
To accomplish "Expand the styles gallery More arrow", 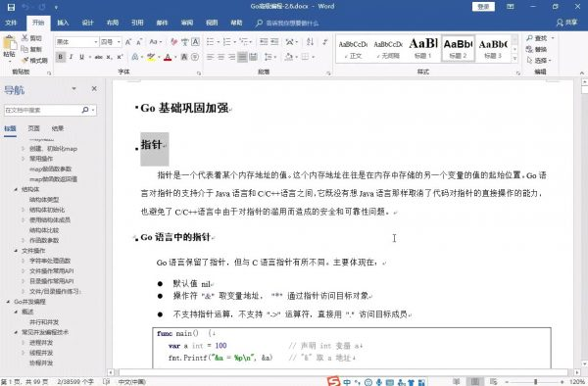I will pyautogui.click(x=514, y=58).
